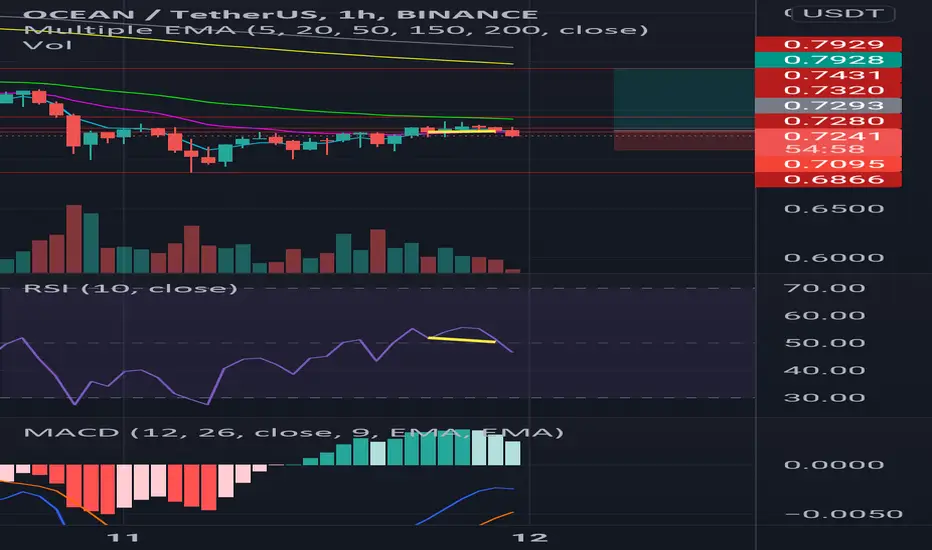Select the red stop-loss zone of position

(684, 141)
